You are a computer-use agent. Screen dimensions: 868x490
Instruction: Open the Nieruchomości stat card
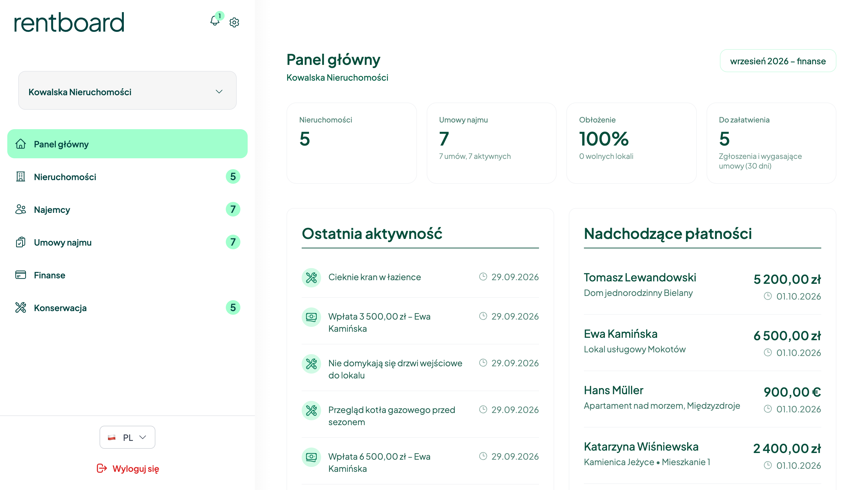(351, 143)
